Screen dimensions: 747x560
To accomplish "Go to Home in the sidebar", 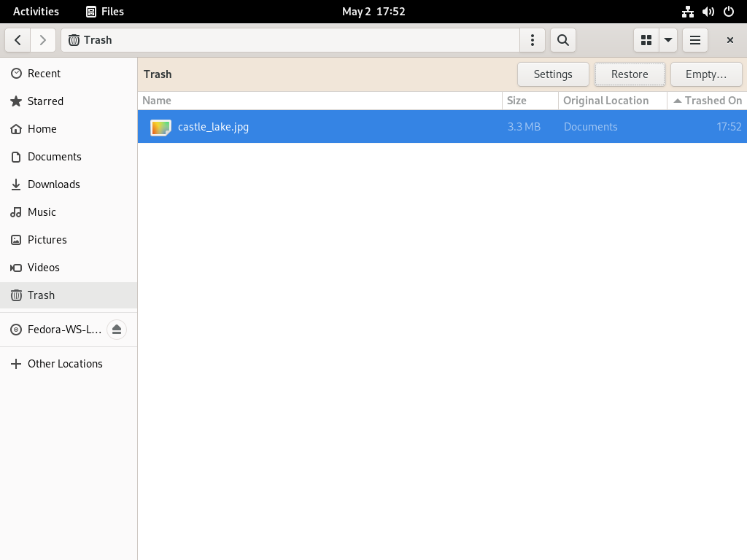I will click(69, 128).
